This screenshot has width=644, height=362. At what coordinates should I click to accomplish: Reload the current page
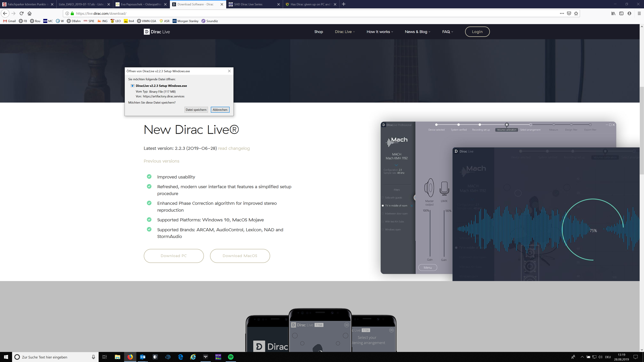click(21, 13)
